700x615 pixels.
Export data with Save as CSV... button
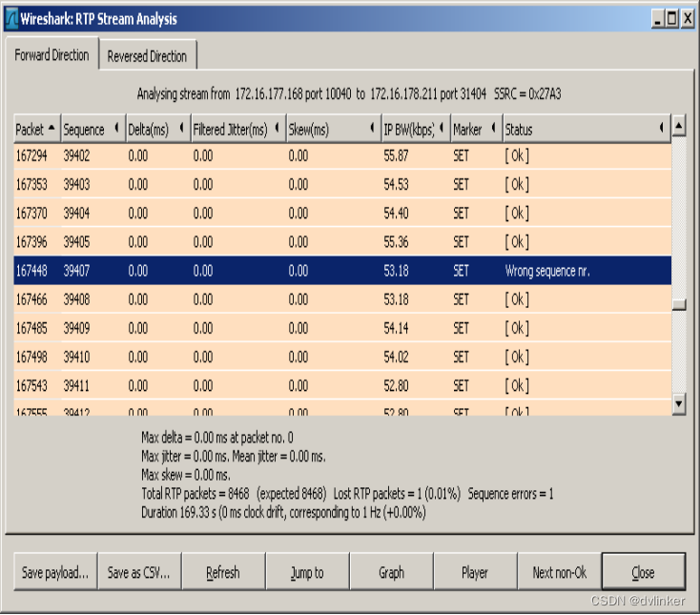point(139,572)
